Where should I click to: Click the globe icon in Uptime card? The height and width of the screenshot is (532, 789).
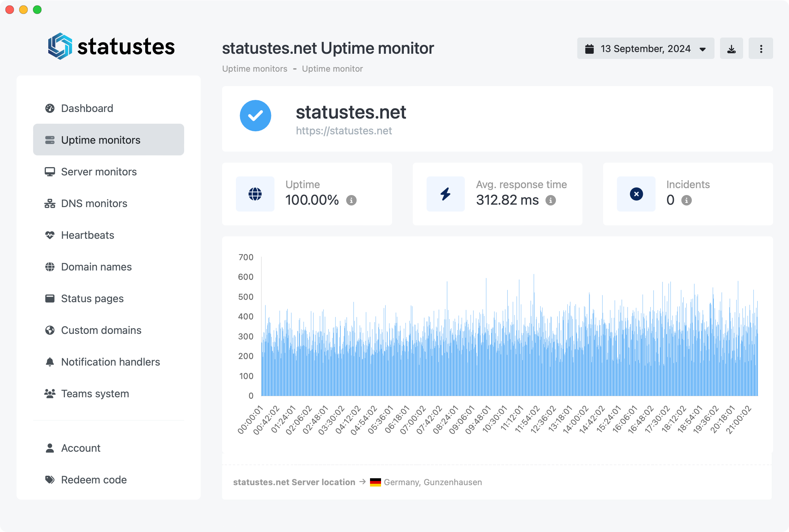pyautogui.click(x=255, y=194)
